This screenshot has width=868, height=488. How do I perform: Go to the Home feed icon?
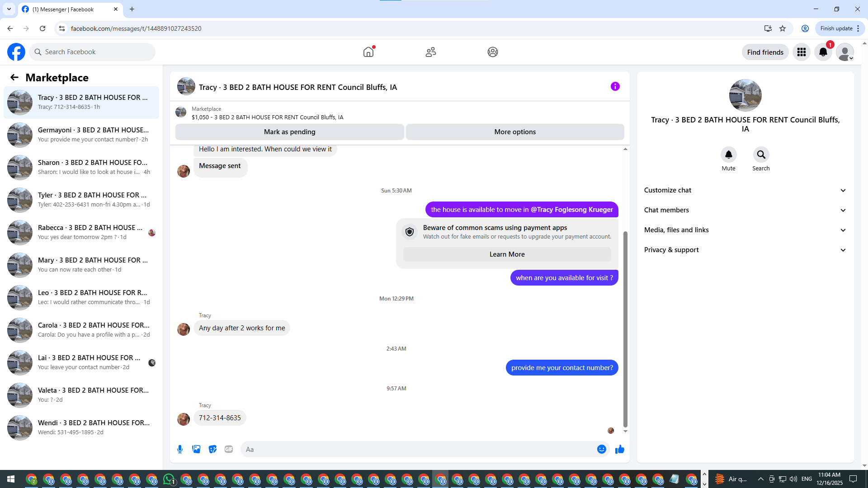point(368,52)
